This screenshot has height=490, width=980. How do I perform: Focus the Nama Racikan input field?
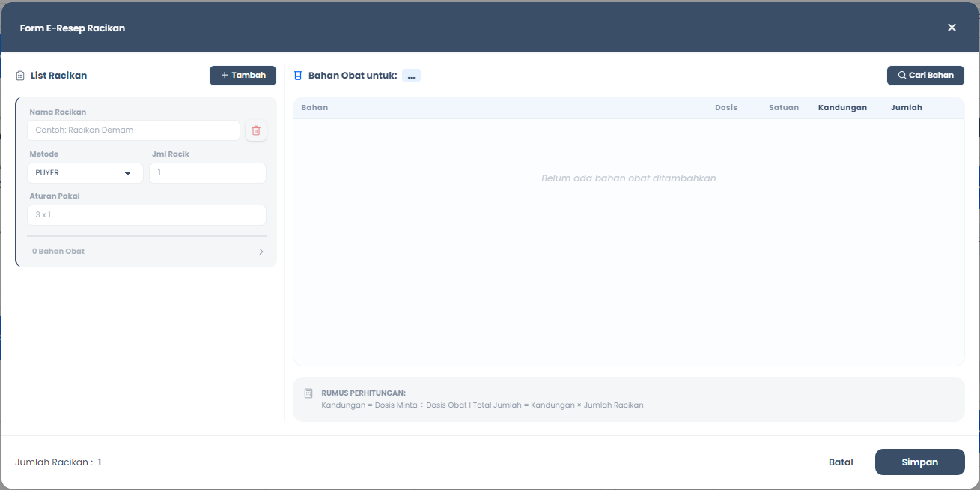[134, 130]
